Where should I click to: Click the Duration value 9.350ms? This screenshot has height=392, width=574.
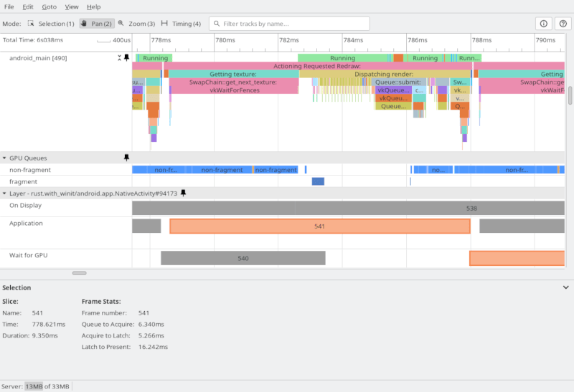[x=44, y=335]
